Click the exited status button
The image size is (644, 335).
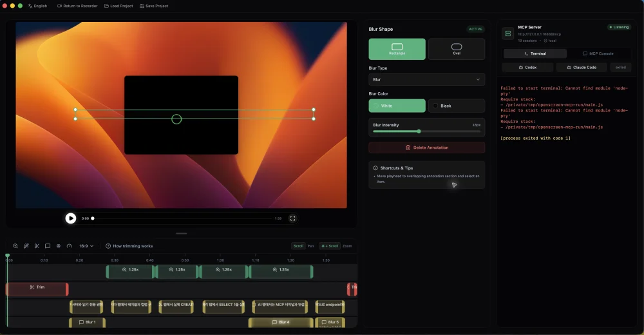(620, 68)
